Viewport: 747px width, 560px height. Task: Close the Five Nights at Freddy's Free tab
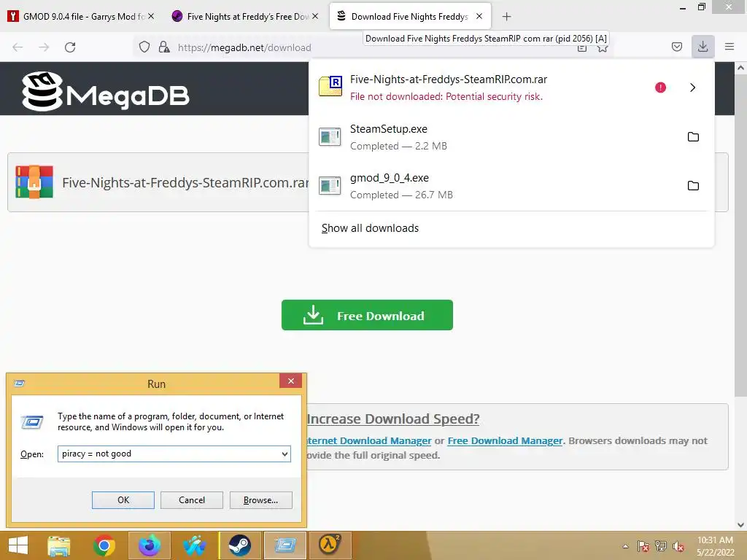pyautogui.click(x=315, y=16)
